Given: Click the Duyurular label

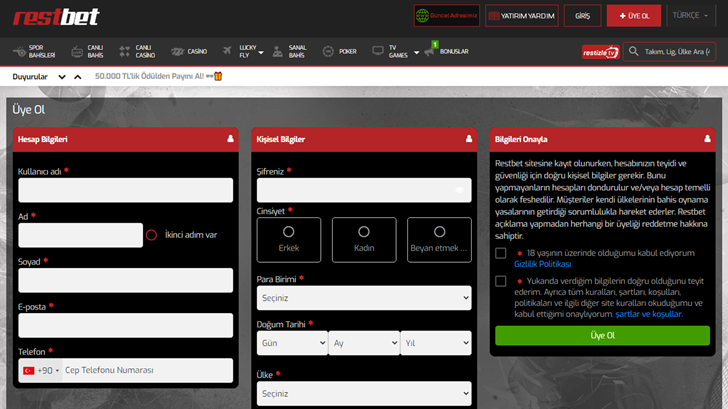Looking at the screenshot, I should pyautogui.click(x=30, y=77).
